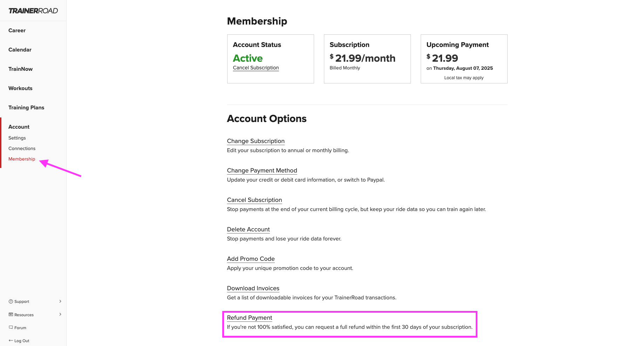Screen dimensions: 644x346
Task: Click the TrainerRoad logo
Action: point(33,11)
